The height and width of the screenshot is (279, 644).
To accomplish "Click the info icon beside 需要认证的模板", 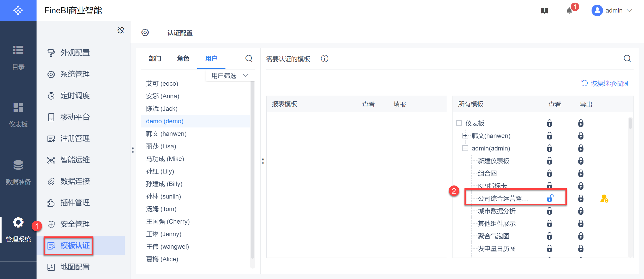I will (x=324, y=59).
